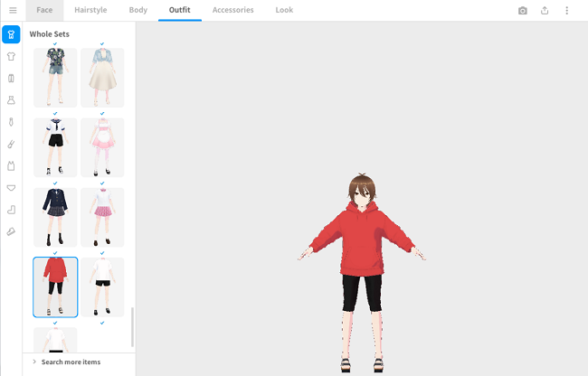Select the underwear bottoms category icon
The width and height of the screenshot is (588, 376).
[11, 188]
